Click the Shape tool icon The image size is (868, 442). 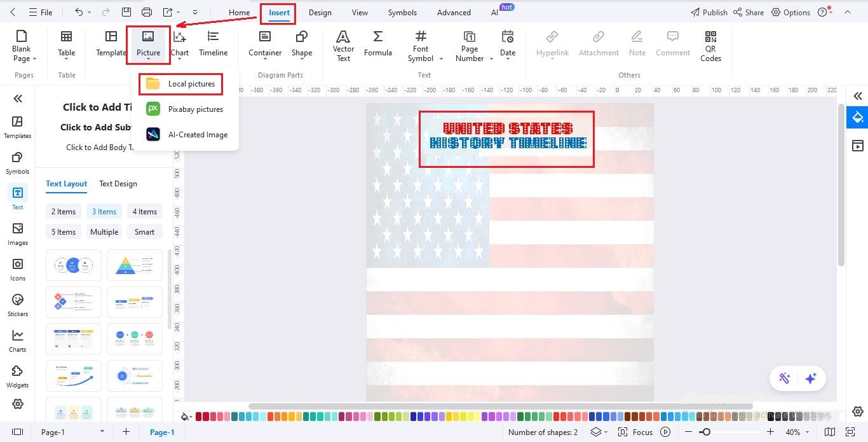[302, 37]
